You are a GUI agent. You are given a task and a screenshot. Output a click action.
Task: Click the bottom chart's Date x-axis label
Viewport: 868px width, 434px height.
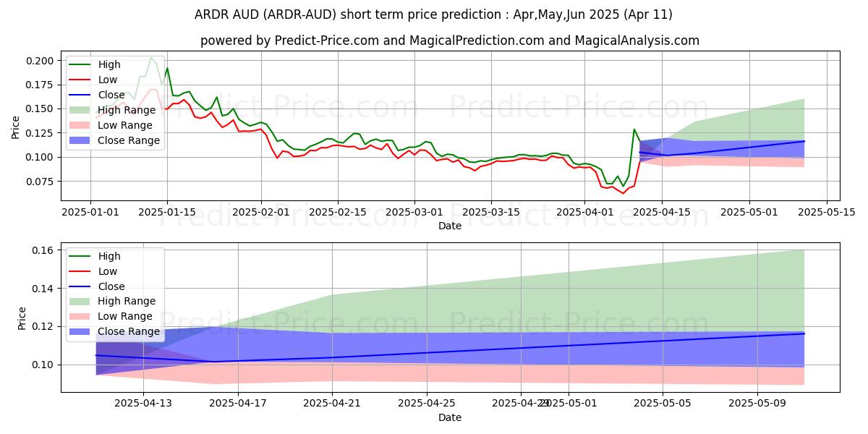click(449, 417)
